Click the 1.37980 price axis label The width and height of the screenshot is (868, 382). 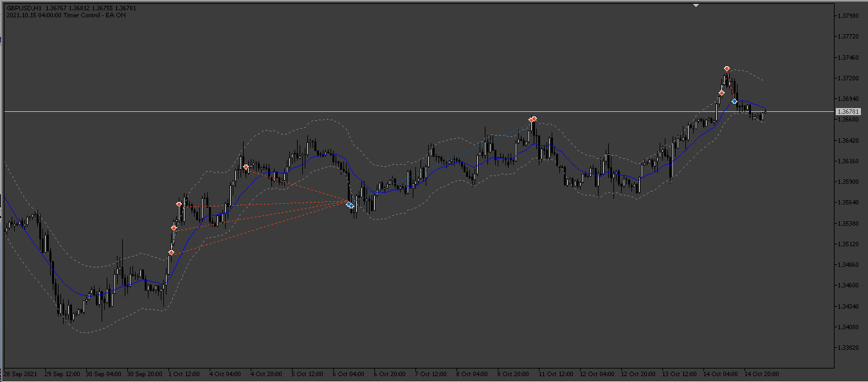(x=849, y=15)
